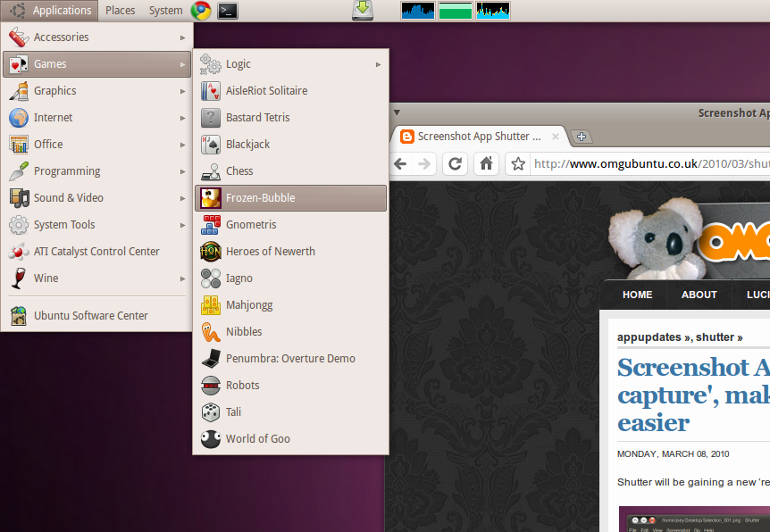Viewport: 770px width, 532px height.
Task: Click the OMG Ubuntu koala logo
Action: 657,238
